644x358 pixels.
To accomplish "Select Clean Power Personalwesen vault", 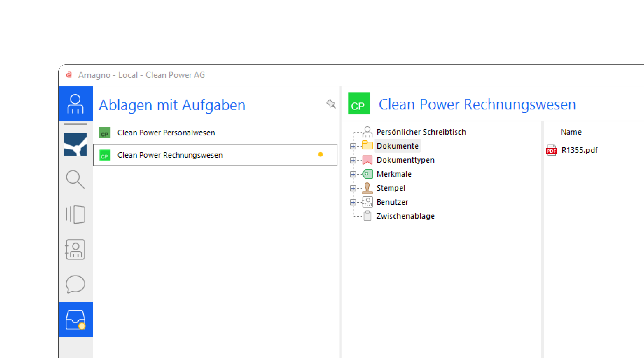I will (215, 133).
